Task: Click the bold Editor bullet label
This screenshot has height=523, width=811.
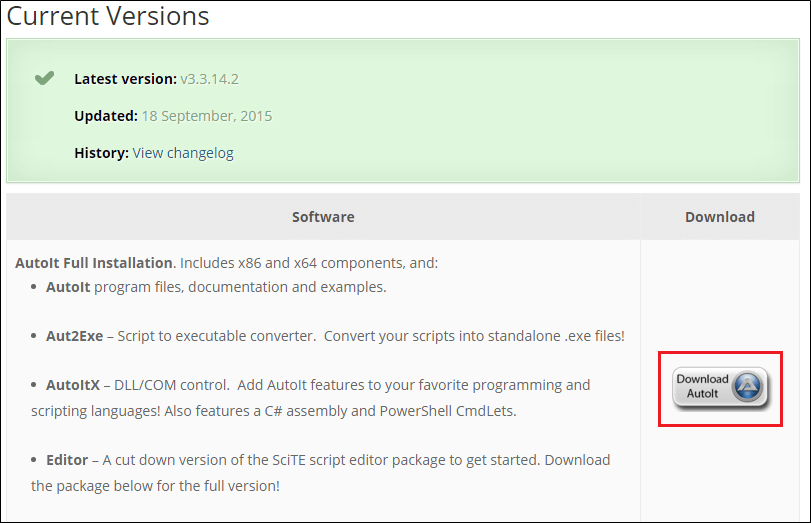Action: 66,460
